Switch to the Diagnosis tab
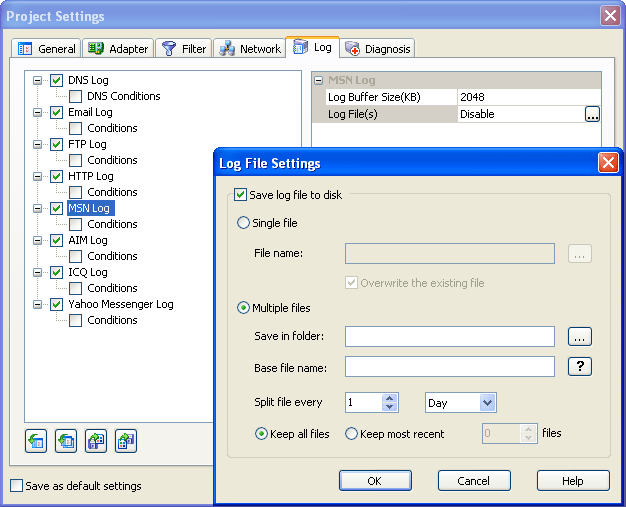Viewport: 626px width, 507px height. (x=378, y=48)
